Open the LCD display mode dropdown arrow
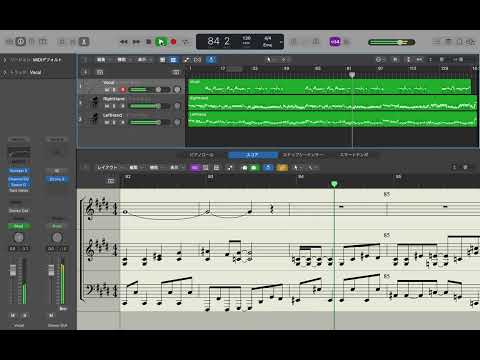Screen dimensions: 480x360 [x=281, y=42]
